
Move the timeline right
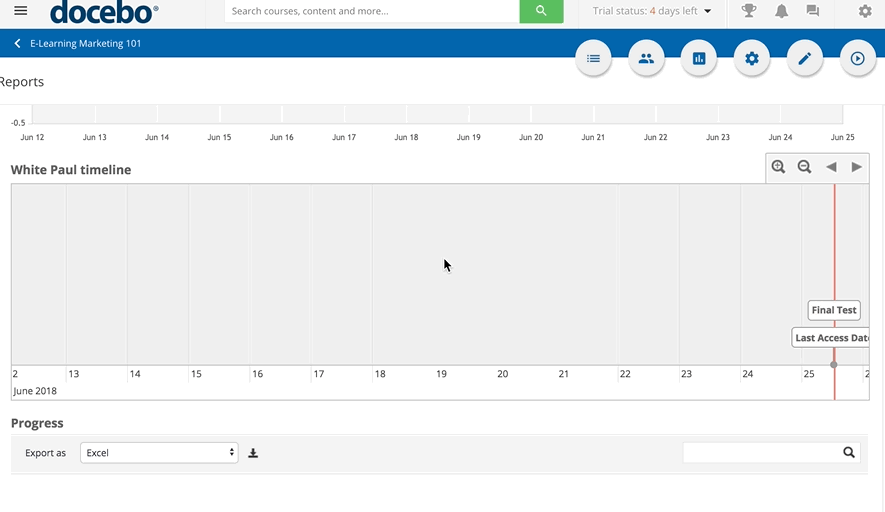856,167
